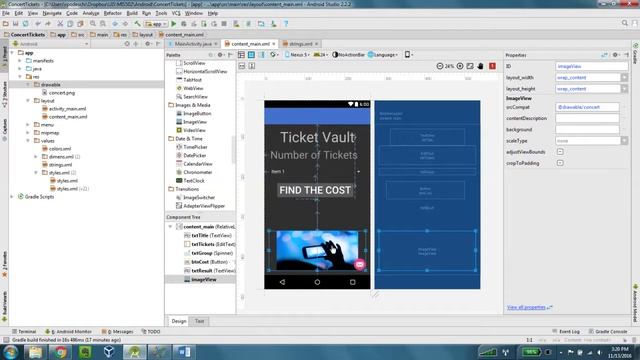
Task: Expand the Gradle Scripts node
Action: point(12,197)
